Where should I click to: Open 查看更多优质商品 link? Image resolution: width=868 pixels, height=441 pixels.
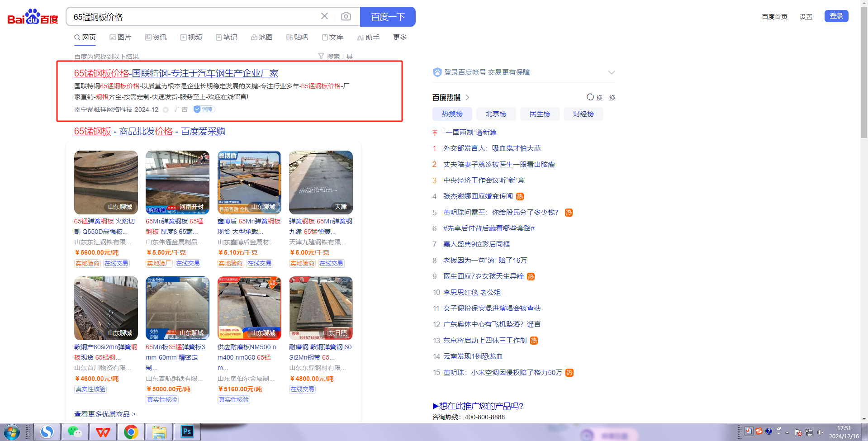click(105, 414)
